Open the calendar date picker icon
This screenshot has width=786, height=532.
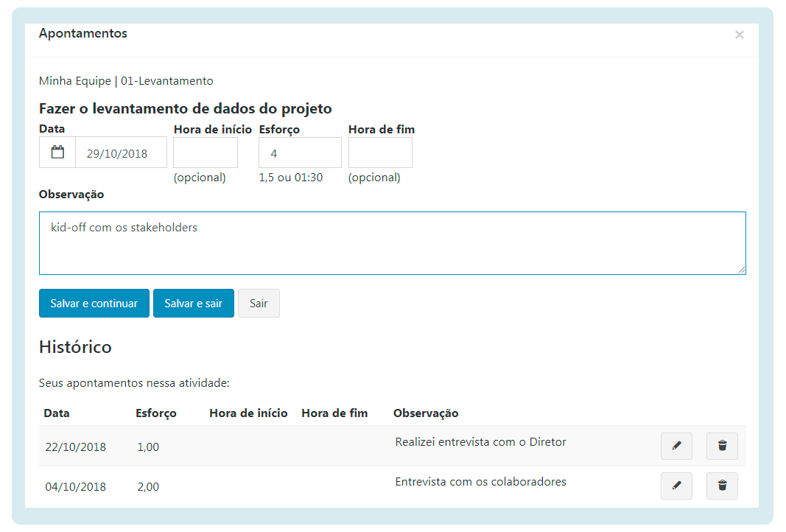click(57, 153)
